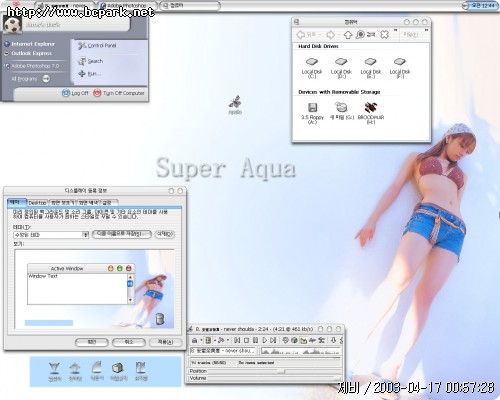Click the down arrow icon in the player toolbar

[x=333, y=340]
